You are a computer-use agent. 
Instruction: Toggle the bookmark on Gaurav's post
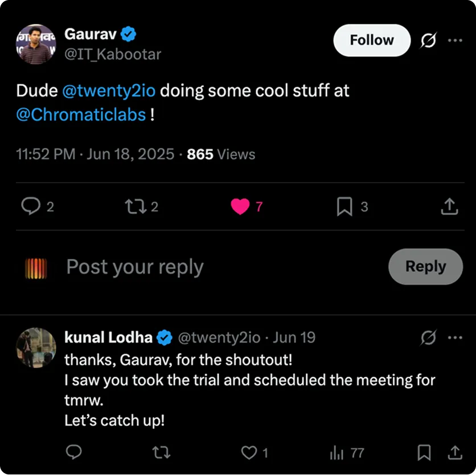[344, 206]
